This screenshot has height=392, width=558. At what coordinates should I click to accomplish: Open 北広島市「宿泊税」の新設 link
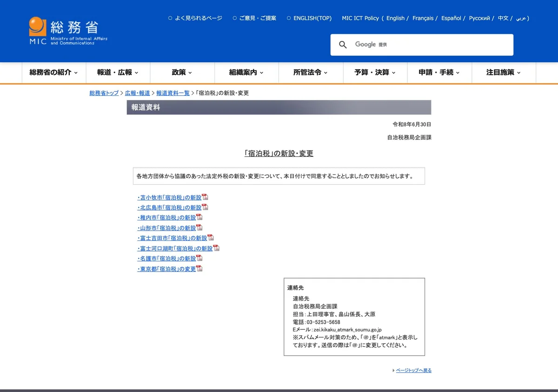(170, 208)
